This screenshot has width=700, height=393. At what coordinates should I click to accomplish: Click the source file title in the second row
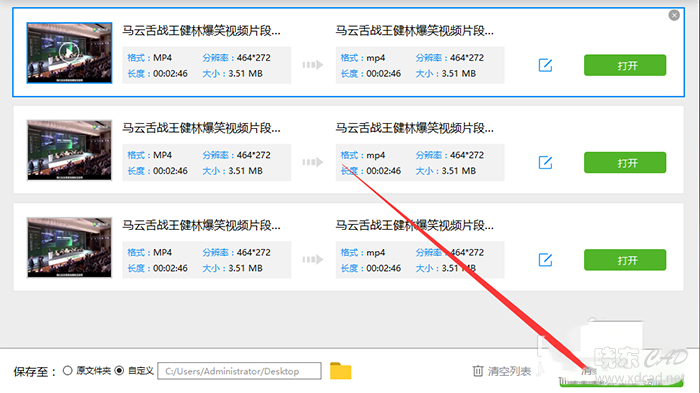pos(201,128)
